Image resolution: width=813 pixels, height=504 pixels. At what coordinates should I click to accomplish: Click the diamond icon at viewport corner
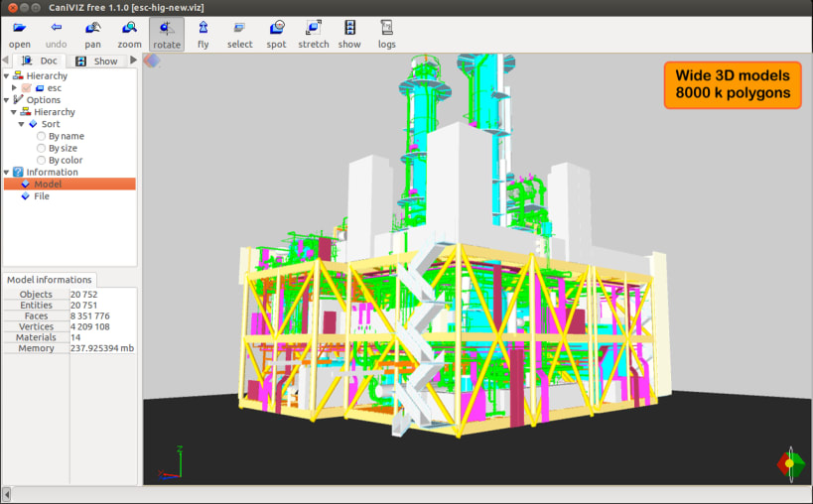click(152, 61)
